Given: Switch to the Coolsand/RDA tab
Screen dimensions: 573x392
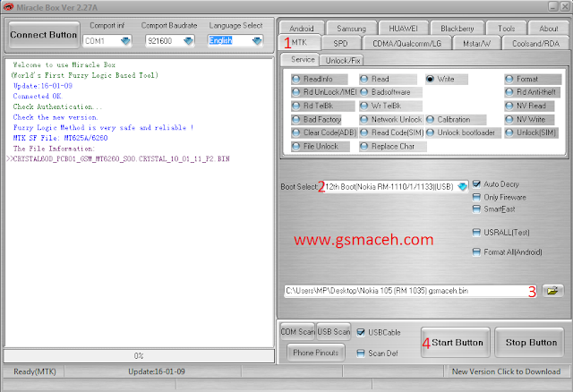Looking at the screenshot, I should coord(535,44).
